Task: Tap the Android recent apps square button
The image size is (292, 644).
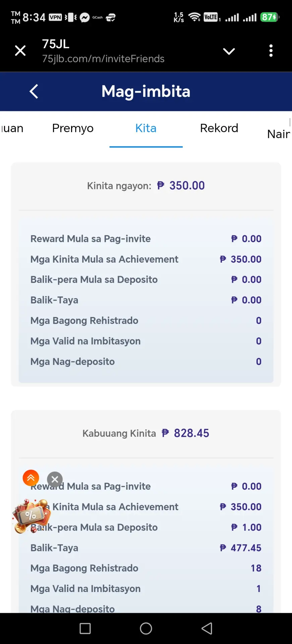Action: click(x=85, y=629)
